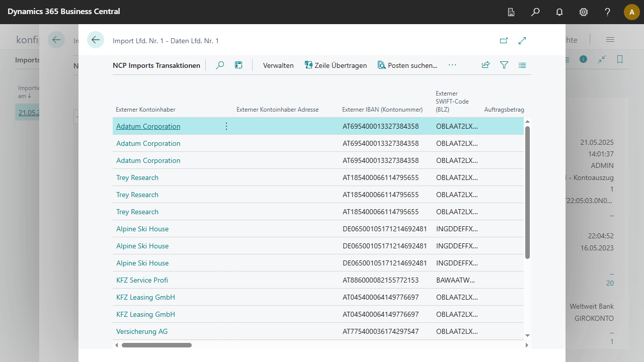Click the back arrow beside the page title

[x=96, y=40]
